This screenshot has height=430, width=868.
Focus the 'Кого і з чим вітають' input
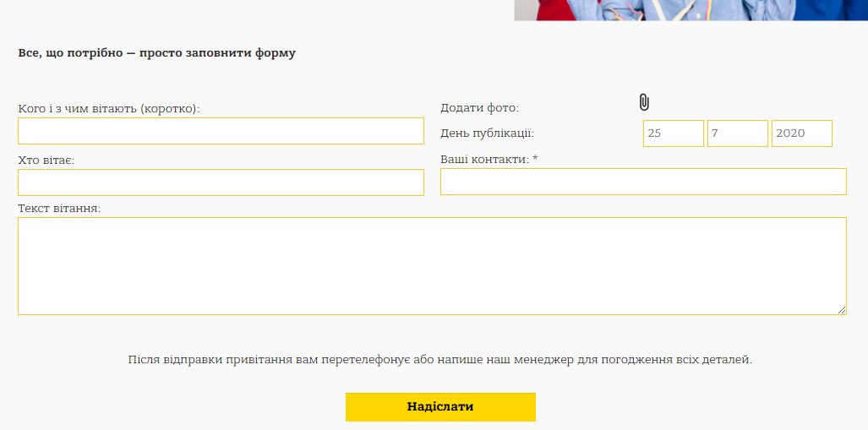[x=221, y=131]
